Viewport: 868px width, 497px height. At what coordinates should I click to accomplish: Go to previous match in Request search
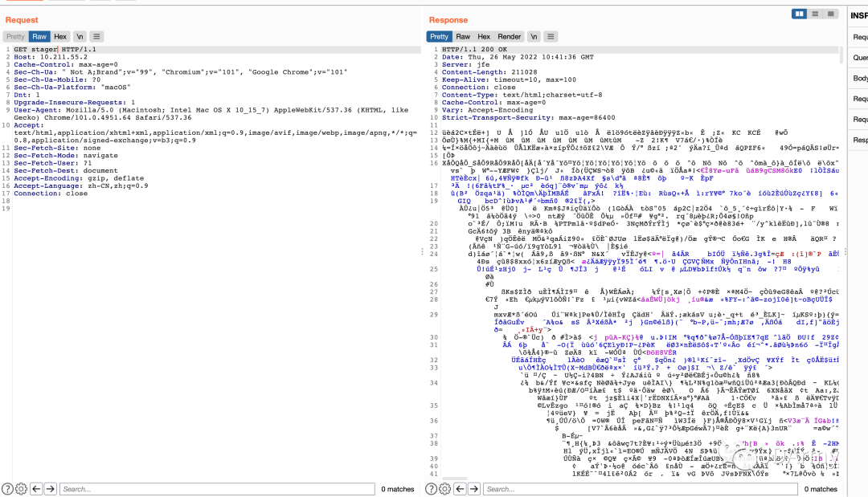coord(36,489)
